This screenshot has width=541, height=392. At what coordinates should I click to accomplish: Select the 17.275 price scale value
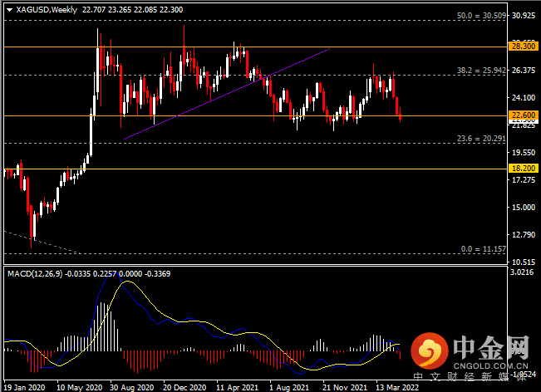pyautogui.click(x=524, y=179)
